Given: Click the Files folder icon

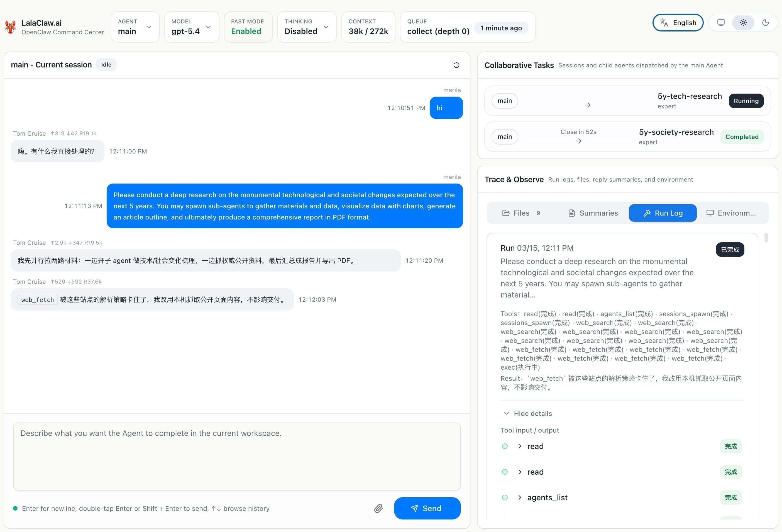Looking at the screenshot, I should coord(506,213).
